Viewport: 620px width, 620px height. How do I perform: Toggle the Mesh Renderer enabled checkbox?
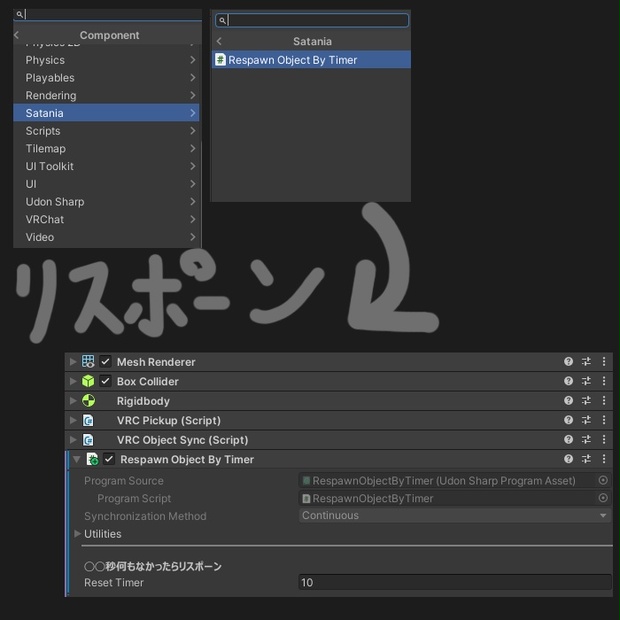pos(105,361)
